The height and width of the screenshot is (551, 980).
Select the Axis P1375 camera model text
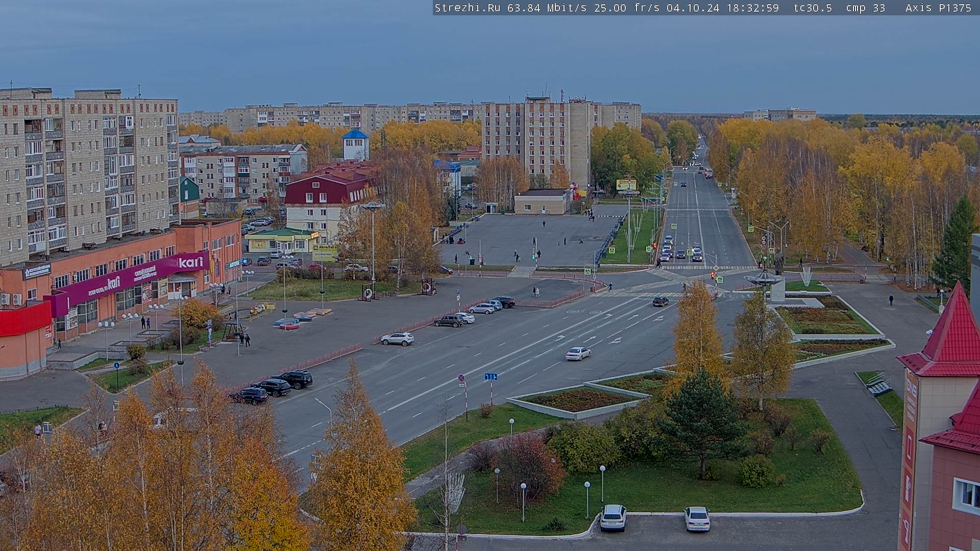pos(939,8)
